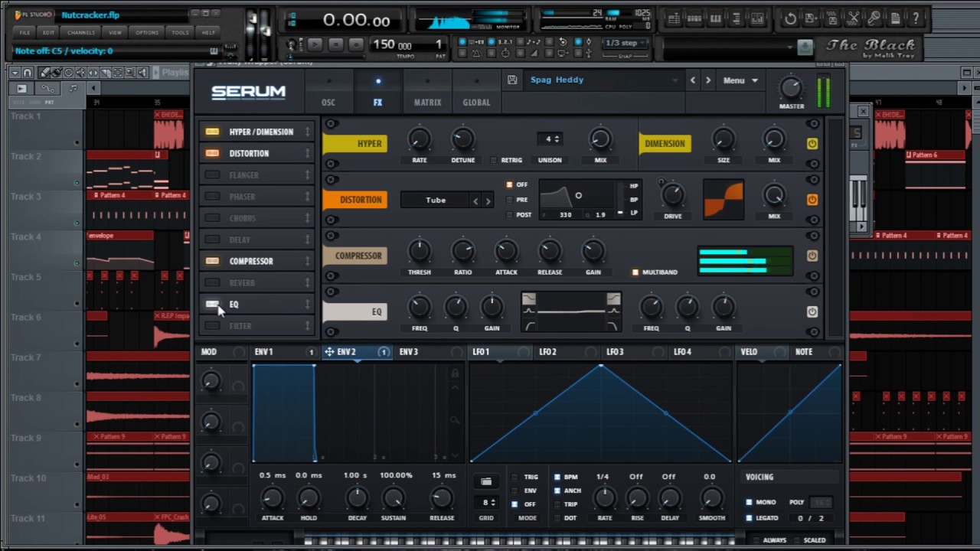Switch to the MATRIX tab
This screenshot has width=980, height=551.
427,92
